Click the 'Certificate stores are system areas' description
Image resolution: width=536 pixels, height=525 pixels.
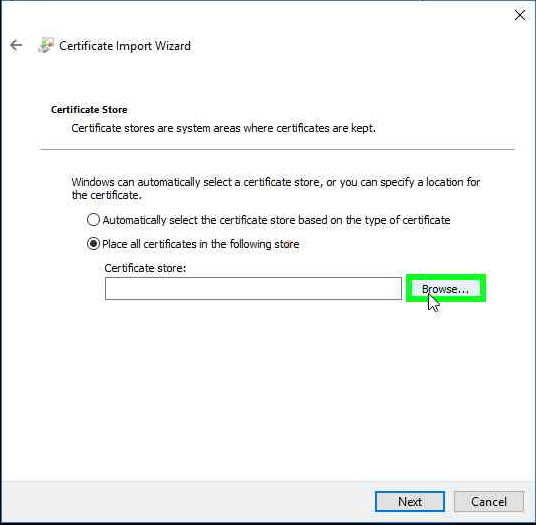click(x=224, y=129)
